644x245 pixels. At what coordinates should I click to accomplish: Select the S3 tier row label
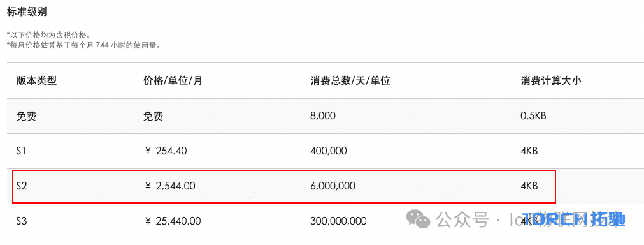[x=22, y=221]
